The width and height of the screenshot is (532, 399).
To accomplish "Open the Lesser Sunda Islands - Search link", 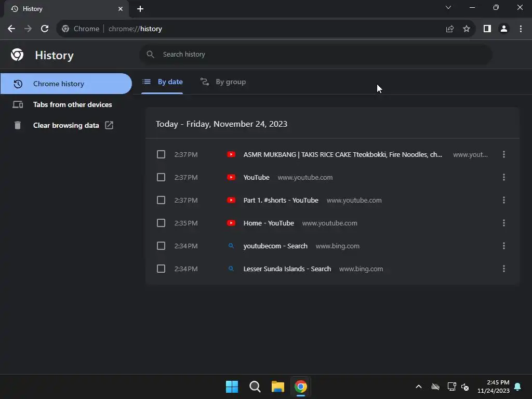I will (x=287, y=269).
